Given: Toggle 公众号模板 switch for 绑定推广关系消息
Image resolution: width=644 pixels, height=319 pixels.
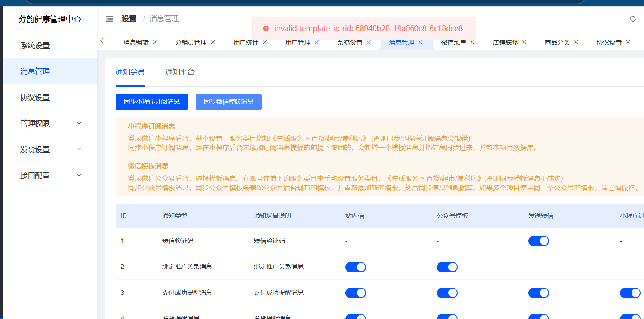Looking at the screenshot, I should pos(447,267).
